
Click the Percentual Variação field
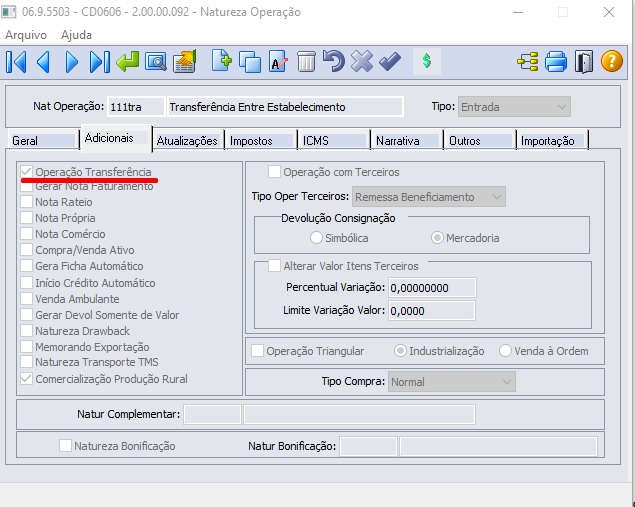[432, 288]
